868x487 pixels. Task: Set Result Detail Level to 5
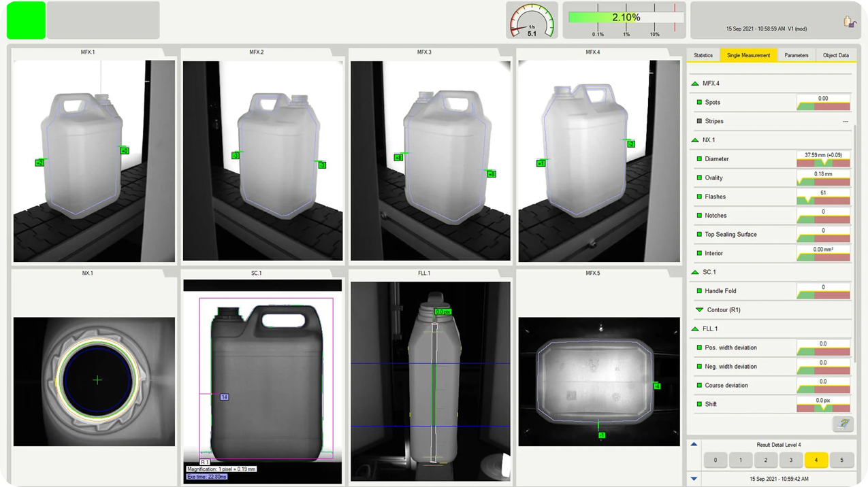841,460
